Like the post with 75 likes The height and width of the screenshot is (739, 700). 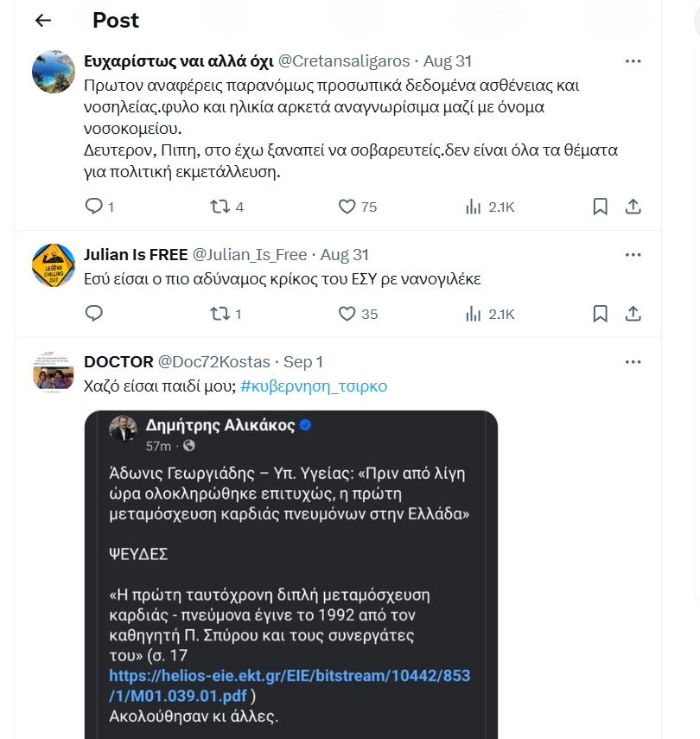347,207
